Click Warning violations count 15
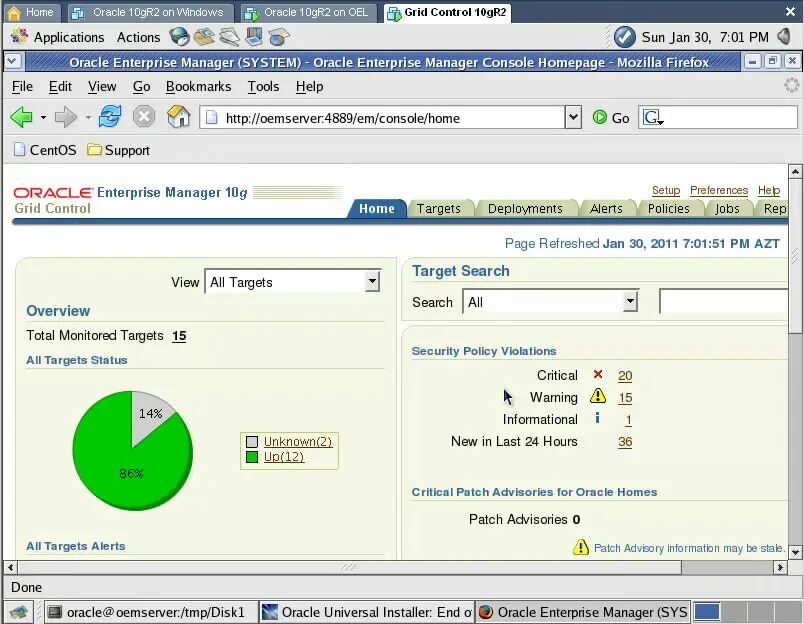 [x=625, y=398]
